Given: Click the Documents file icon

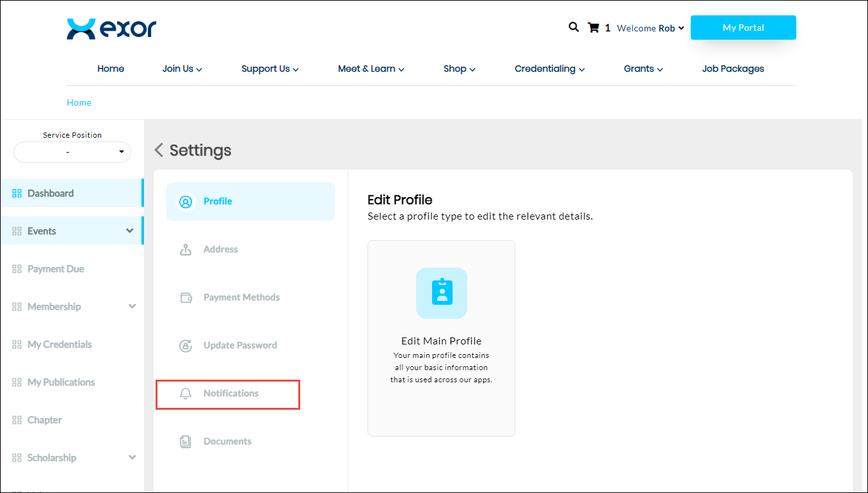Looking at the screenshot, I should [x=186, y=442].
